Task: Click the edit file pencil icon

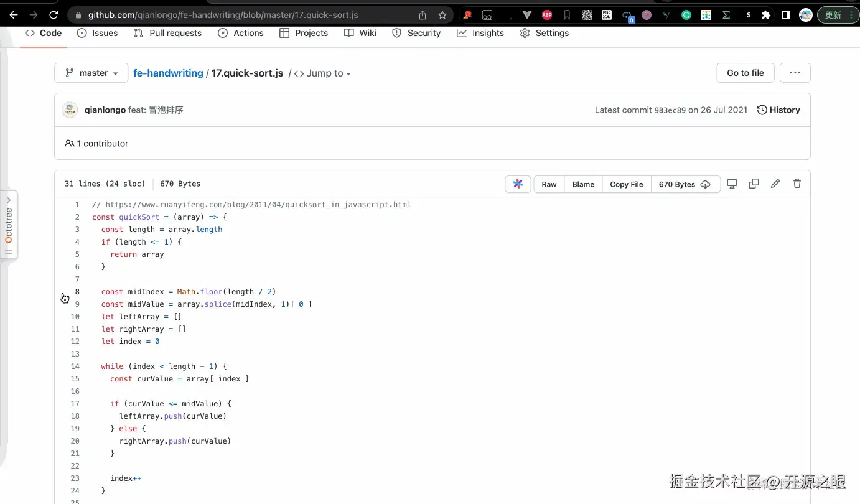Action: point(775,184)
